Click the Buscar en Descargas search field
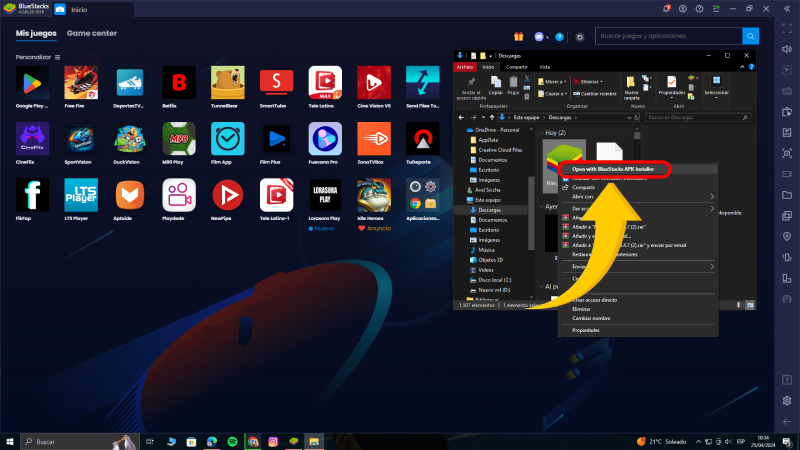 click(697, 117)
